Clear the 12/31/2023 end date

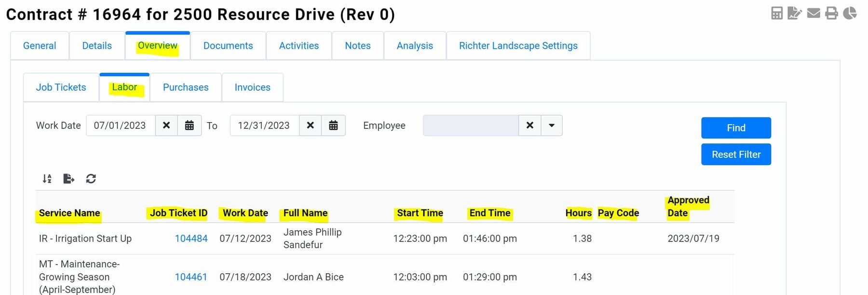click(x=311, y=126)
